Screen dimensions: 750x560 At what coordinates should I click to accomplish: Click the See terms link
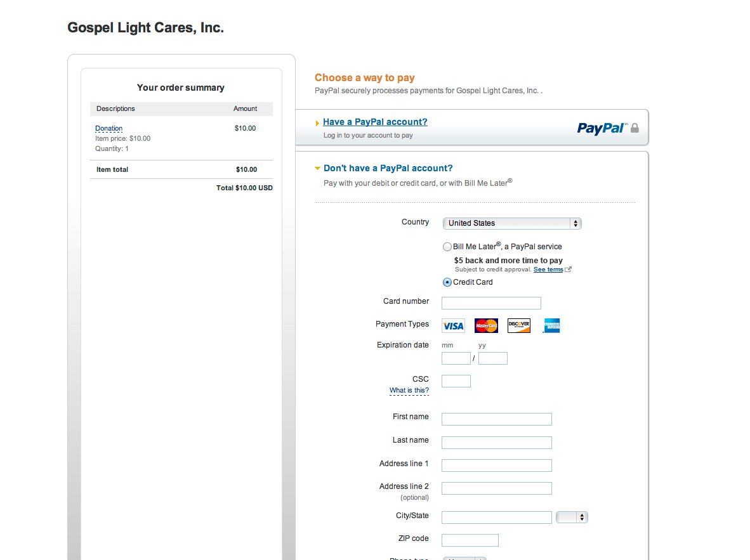(x=547, y=269)
